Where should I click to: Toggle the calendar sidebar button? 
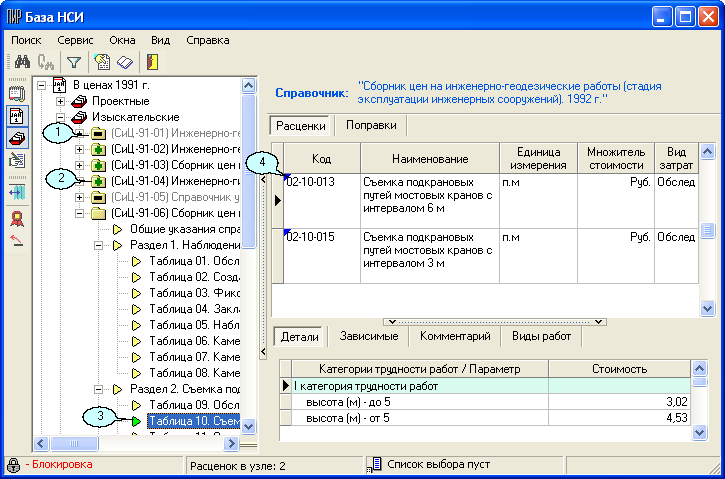[16, 116]
